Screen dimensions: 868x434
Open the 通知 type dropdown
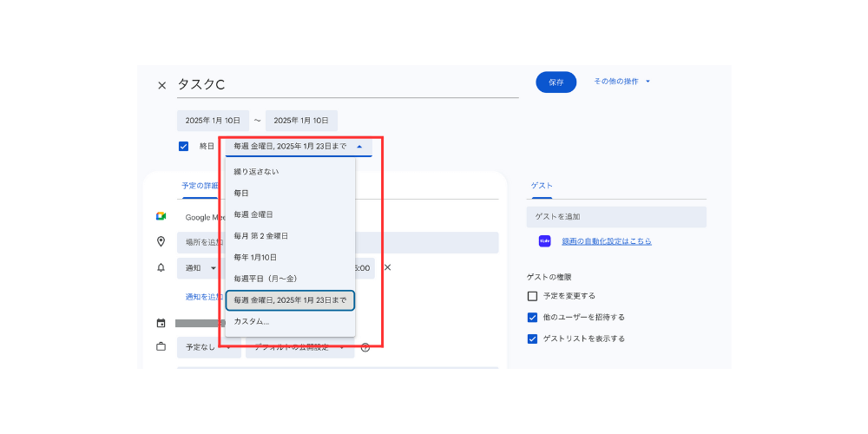coord(200,268)
